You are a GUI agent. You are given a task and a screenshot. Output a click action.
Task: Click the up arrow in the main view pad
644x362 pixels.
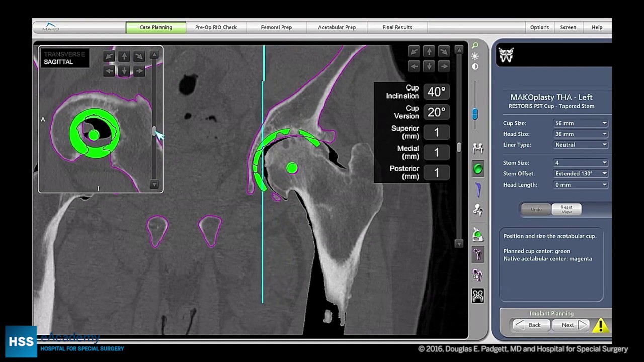tap(429, 51)
